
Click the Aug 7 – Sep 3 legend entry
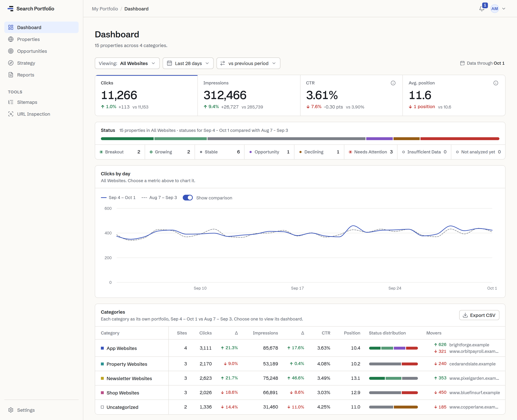coord(159,198)
